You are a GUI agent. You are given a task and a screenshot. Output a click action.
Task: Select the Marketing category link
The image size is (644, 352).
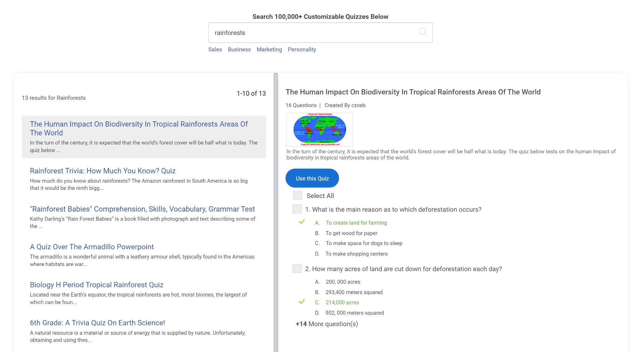(269, 49)
